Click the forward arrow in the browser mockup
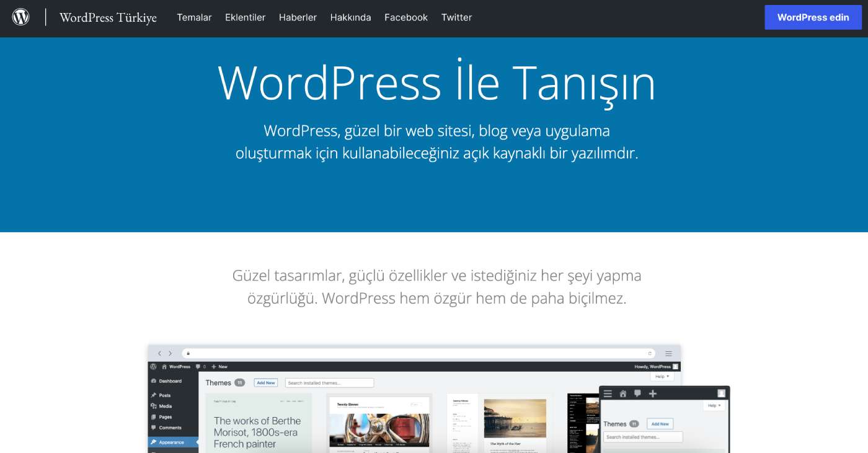 [170, 353]
